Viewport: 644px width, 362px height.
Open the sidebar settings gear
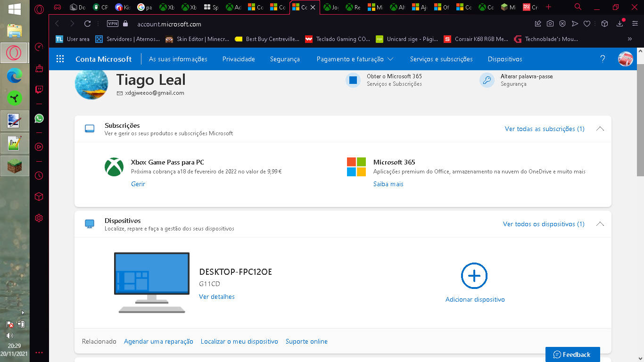[39, 218]
